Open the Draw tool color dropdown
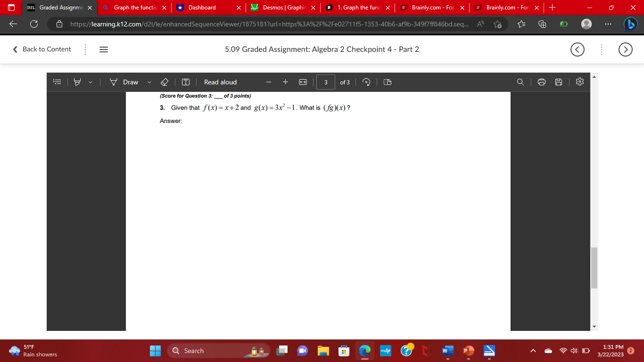644x362 pixels. pyautogui.click(x=149, y=82)
